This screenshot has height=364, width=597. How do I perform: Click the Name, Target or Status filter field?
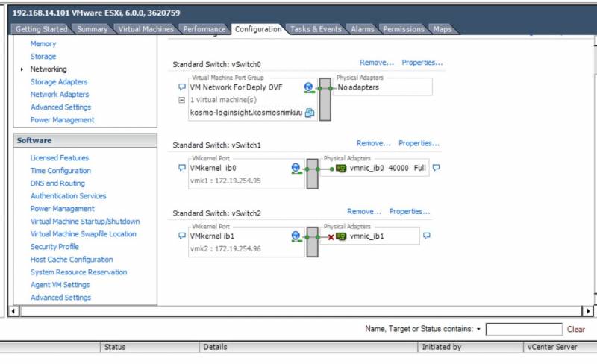524,330
